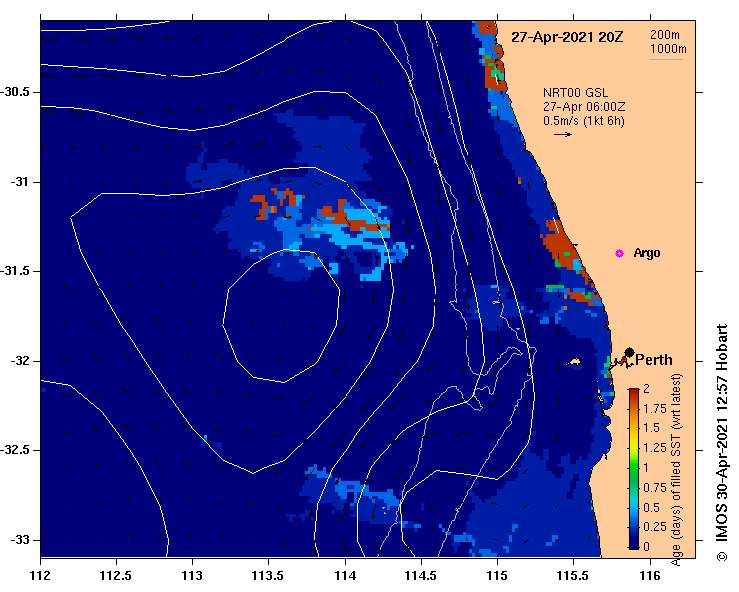Click the 0.5m/s reference velocity arrow

point(563,134)
